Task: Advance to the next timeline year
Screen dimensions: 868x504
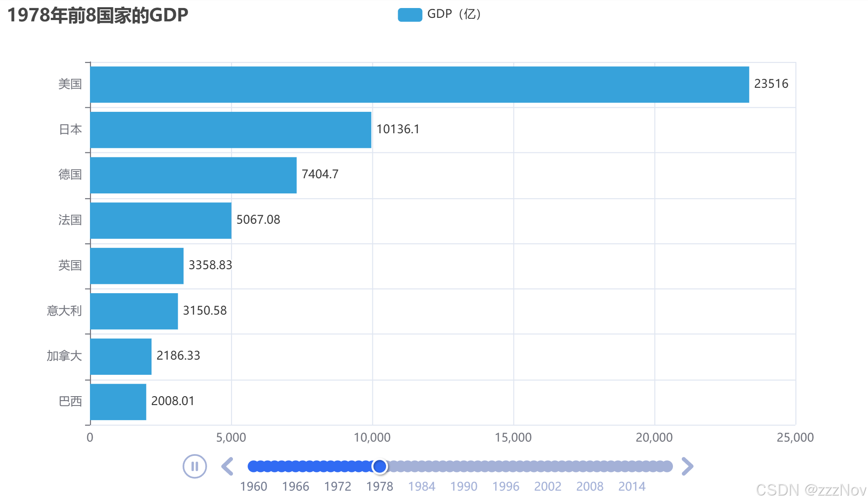Action: [x=687, y=466]
